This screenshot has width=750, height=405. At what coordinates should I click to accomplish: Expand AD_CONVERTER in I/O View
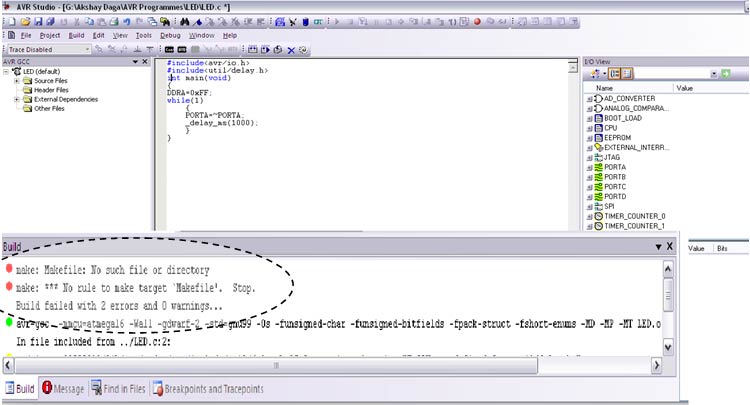click(x=589, y=99)
